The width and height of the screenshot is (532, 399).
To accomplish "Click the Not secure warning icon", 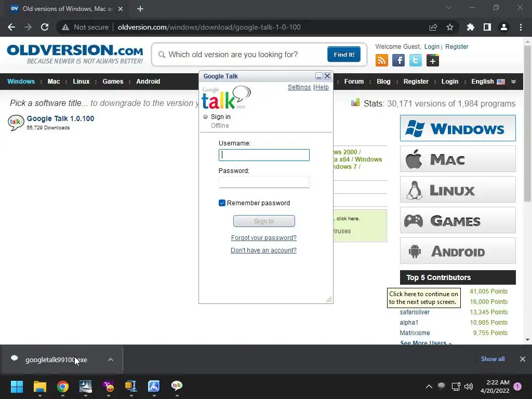I will point(65,27).
